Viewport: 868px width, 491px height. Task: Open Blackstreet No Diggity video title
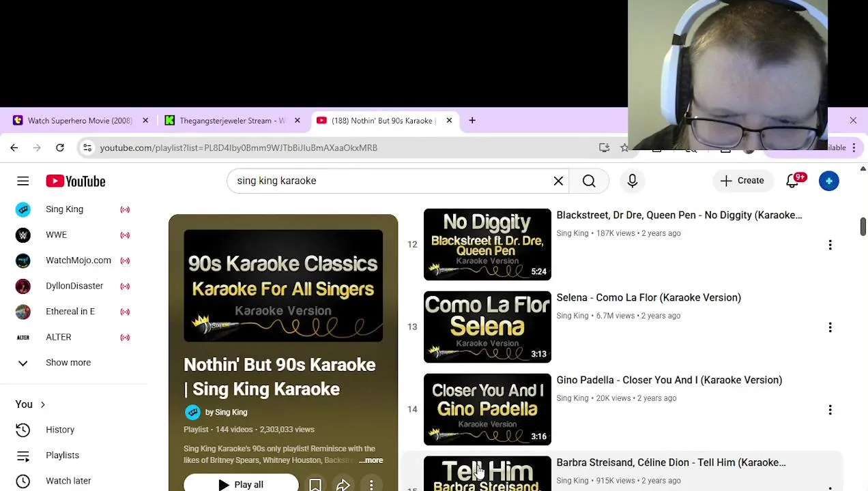point(679,215)
